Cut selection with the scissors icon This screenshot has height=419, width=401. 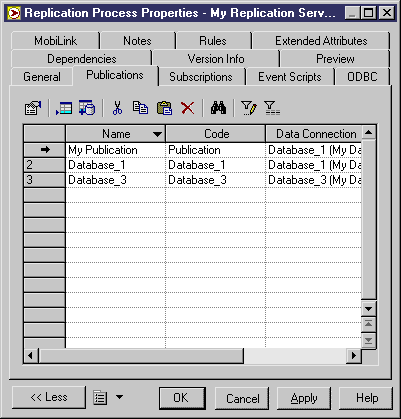(117, 108)
